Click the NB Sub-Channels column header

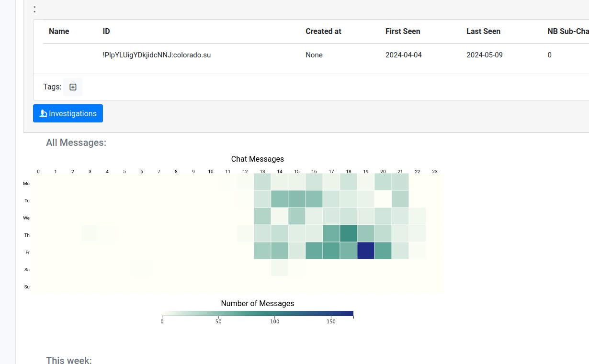568,32
